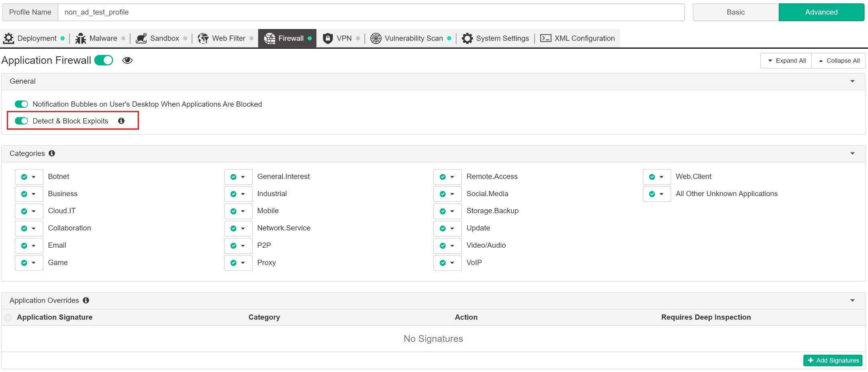Select the Firewall tab
The width and height of the screenshot is (868, 372).
(287, 38)
